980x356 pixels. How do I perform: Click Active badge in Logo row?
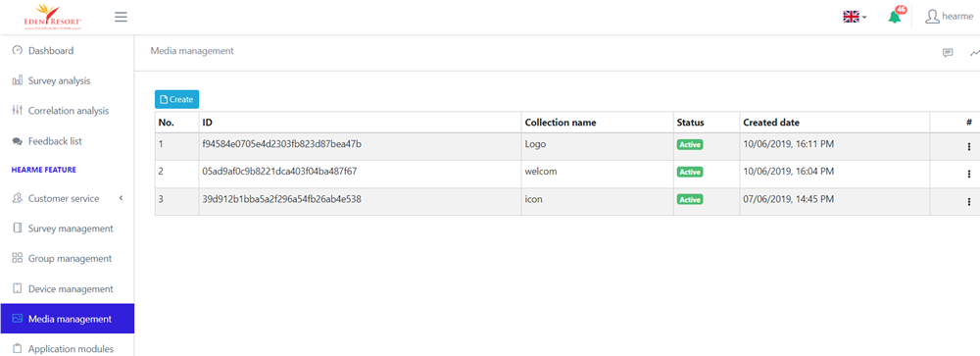tap(690, 144)
